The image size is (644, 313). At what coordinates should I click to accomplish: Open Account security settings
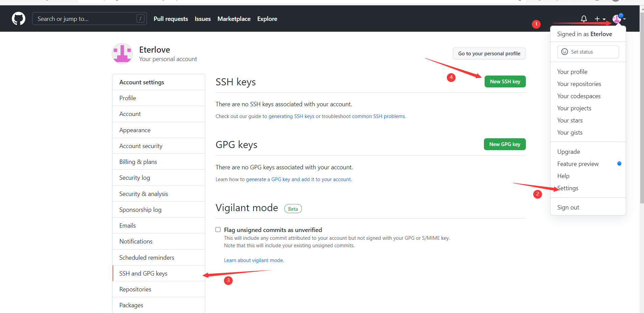tap(159, 146)
